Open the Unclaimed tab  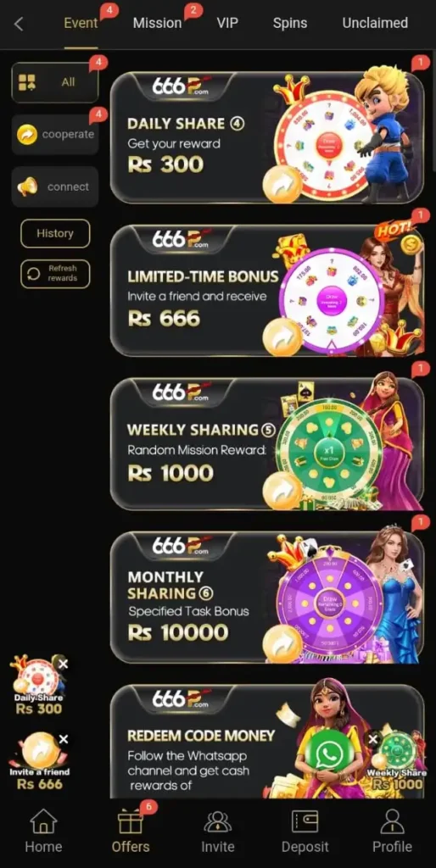click(375, 23)
